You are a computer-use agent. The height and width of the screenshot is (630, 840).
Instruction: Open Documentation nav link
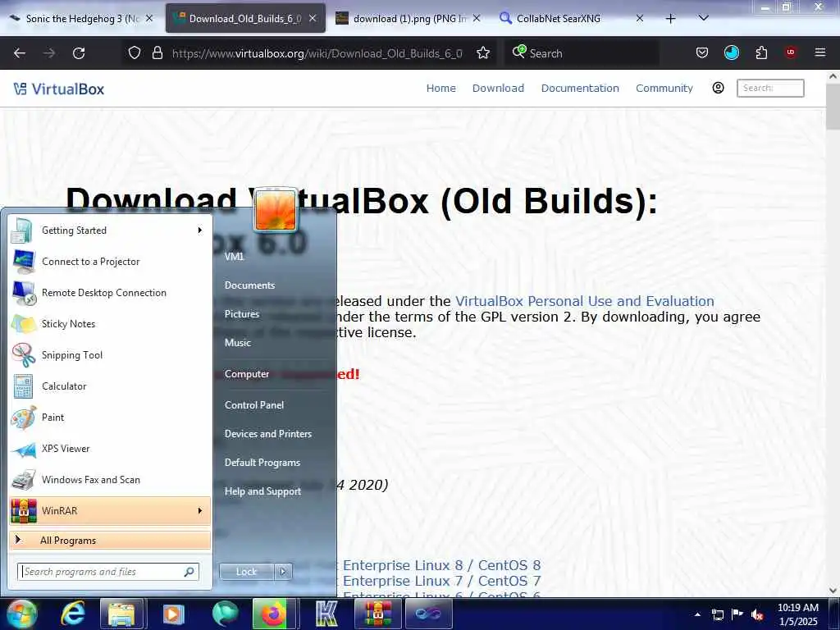click(580, 88)
